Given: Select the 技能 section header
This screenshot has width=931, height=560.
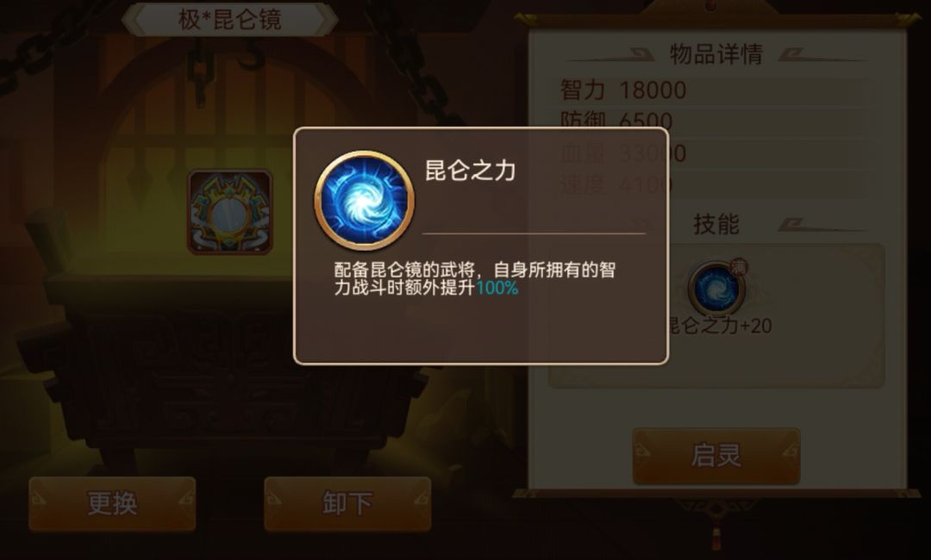Looking at the screenshot, I should pos(716,224).
